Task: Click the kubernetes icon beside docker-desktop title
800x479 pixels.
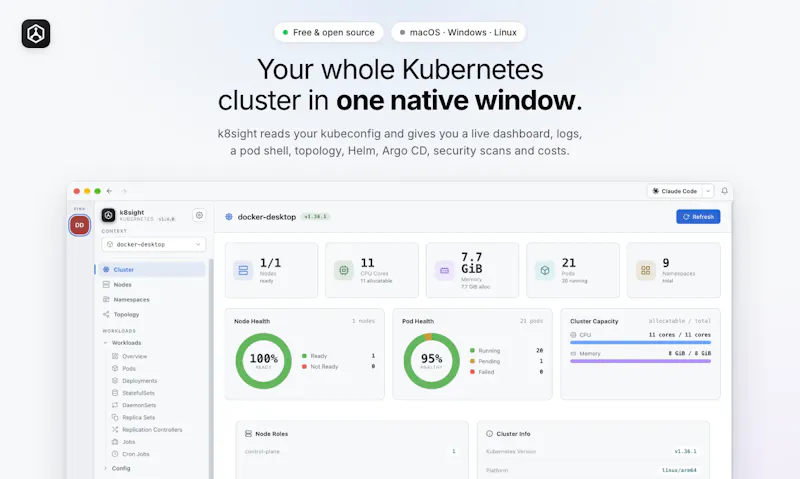Action: (x=229, y=217)
